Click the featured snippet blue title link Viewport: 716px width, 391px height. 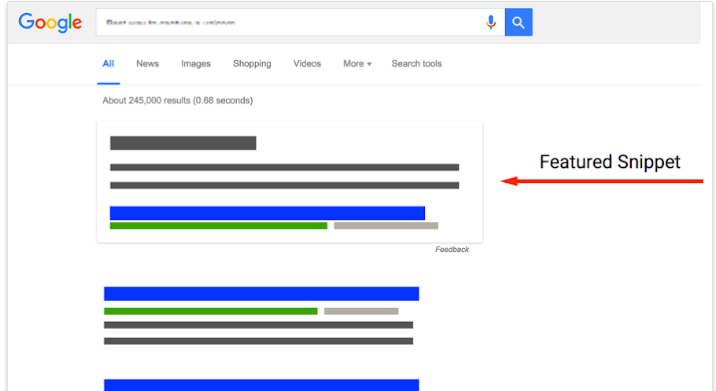click(267, 213)
